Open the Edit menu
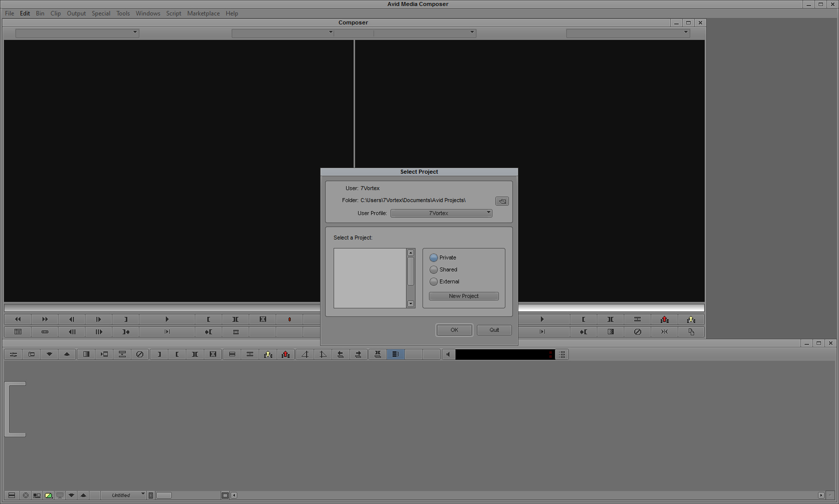This screenshot has height=504, width=839. click(25, 13)
